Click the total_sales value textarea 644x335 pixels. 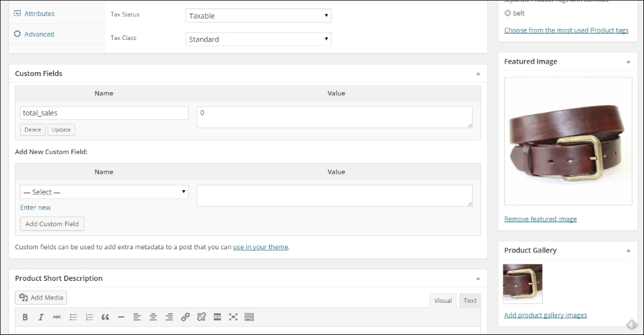tap(334, 117)
